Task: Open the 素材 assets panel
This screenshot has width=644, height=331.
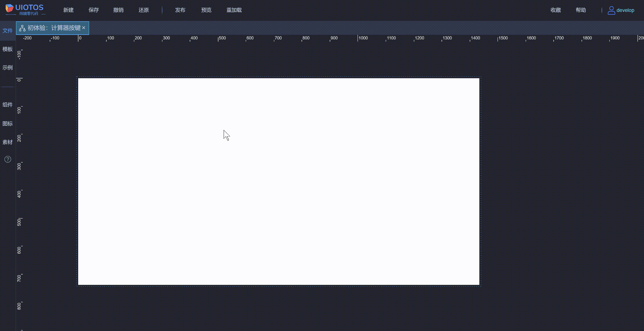Action: click(7, 142)
